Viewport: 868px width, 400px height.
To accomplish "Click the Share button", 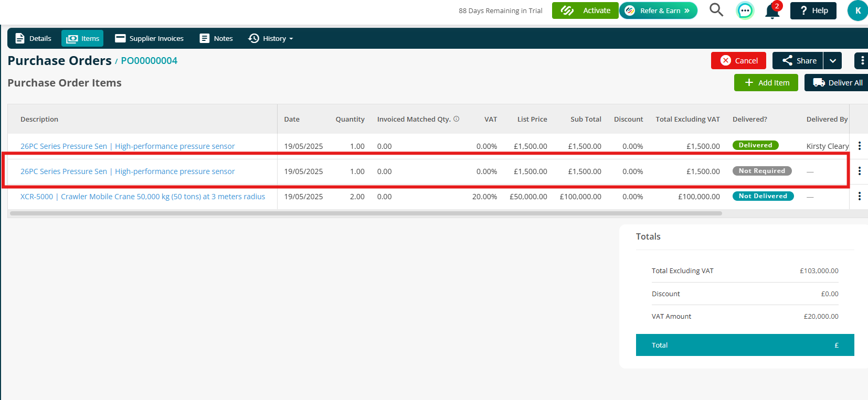I will tap(798, 61).
